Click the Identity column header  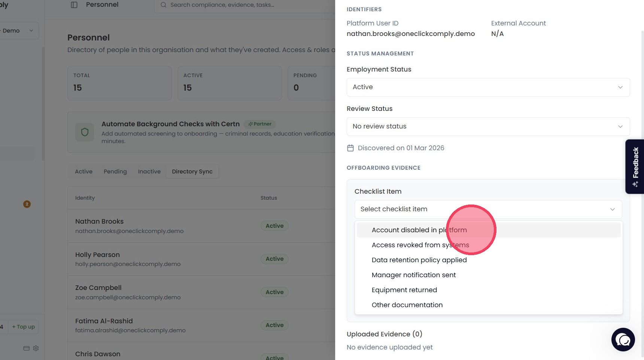[85, 198]
